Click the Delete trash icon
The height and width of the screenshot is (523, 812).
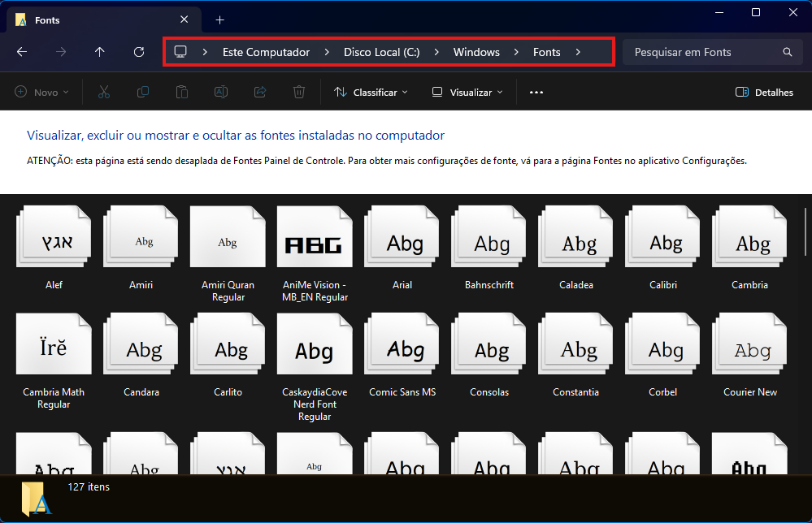(x=298, y=92)
